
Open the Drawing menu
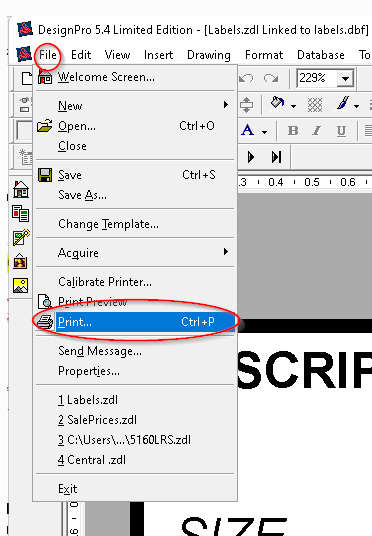click(x=209, y=55)
